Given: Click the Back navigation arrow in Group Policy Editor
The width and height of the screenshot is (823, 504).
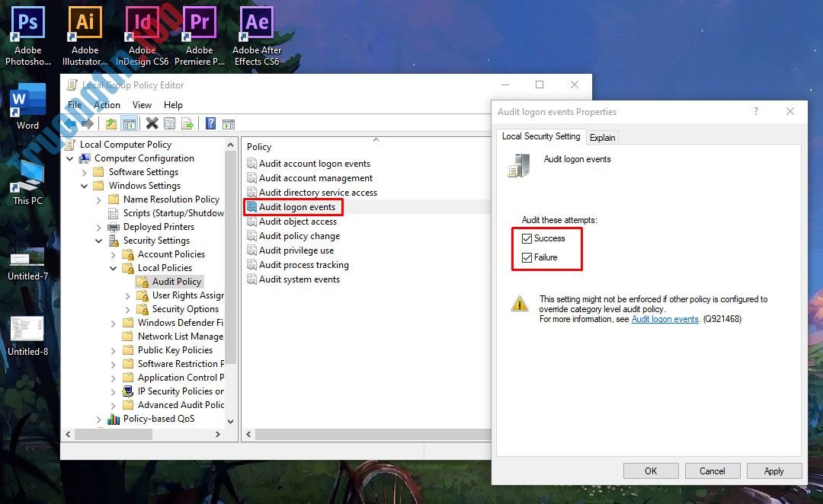Looking at the screenshot, I should [x=71, y=123].
